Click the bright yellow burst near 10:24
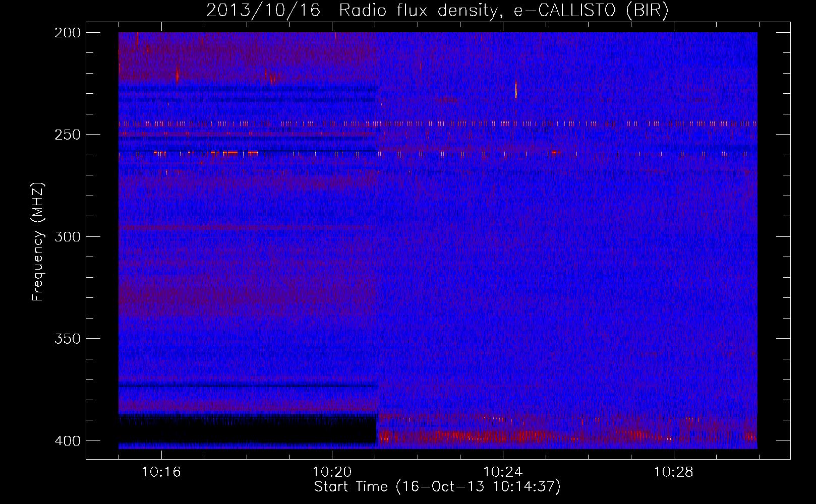Screen dimensions: 816x504 click(516, 89)
